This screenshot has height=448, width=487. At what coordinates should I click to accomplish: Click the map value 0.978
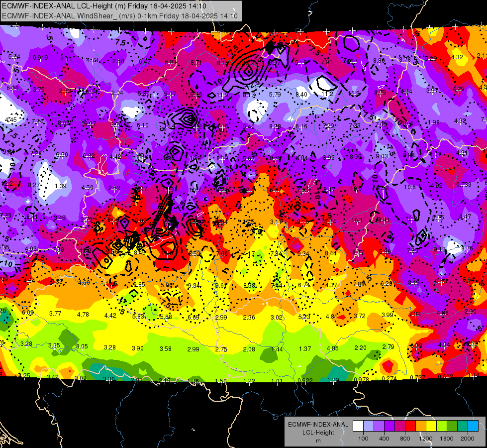(x=362, y=379)
